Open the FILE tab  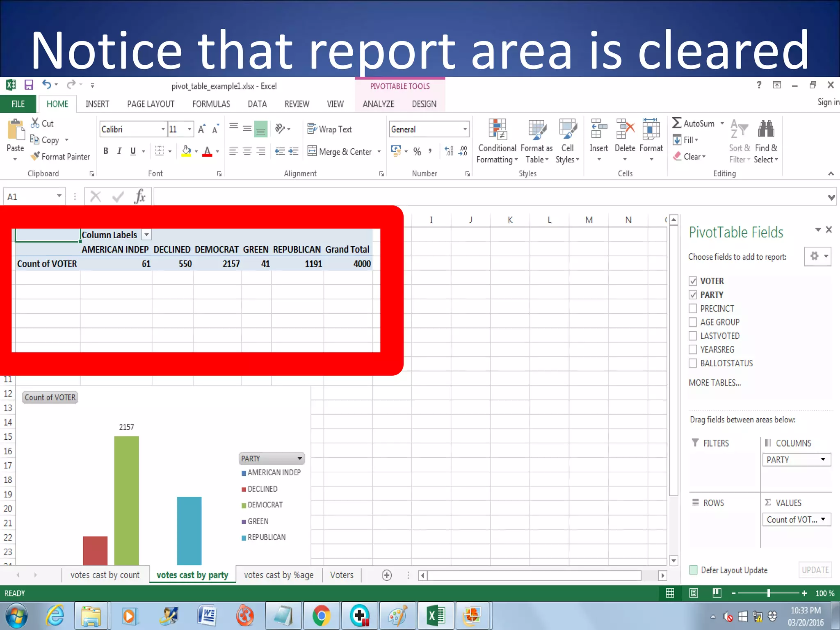[x=18, y=104]
